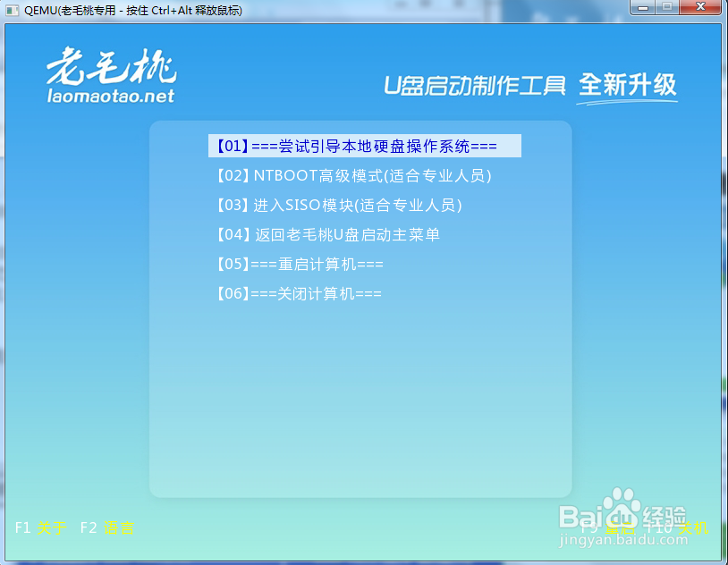Screen dimensions: 728x565
Task: Select 03 enter SISO module entry
Action: pos(339,205)
